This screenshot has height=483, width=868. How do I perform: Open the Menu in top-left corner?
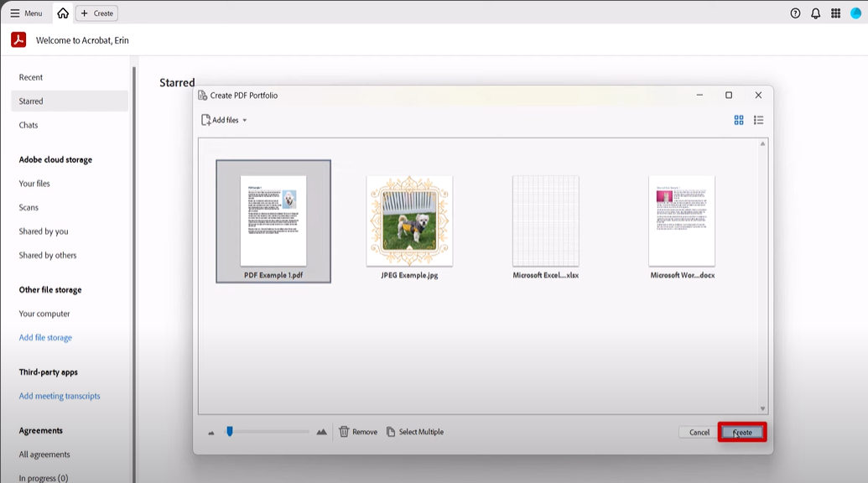pos(25,13)
